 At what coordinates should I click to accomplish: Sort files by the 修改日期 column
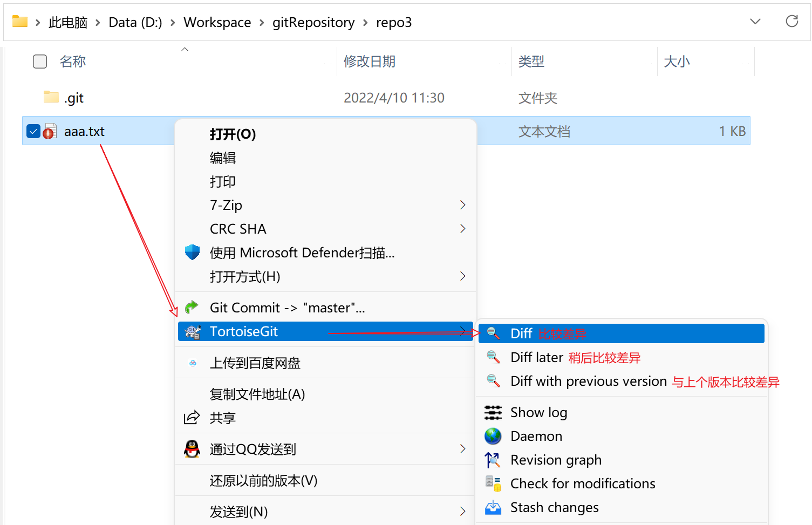370,62
